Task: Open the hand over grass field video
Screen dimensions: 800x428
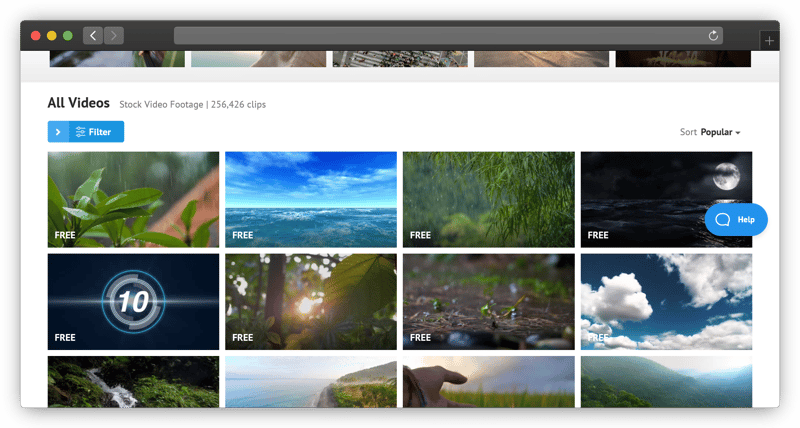Action: point(488,382)
